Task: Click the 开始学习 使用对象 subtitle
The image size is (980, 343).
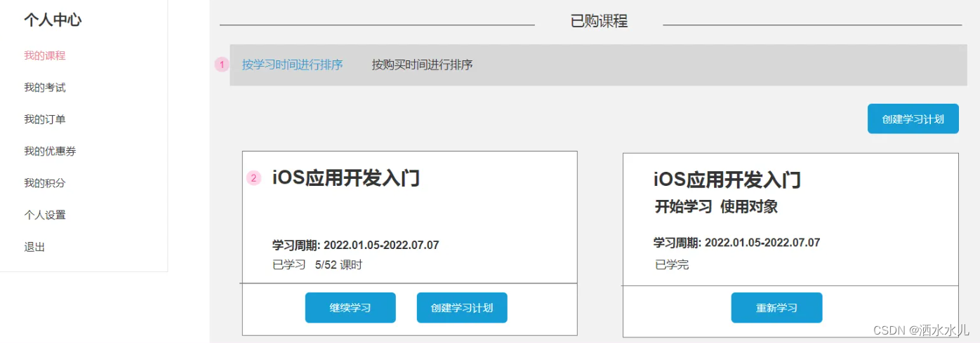Action: (716, 207)
